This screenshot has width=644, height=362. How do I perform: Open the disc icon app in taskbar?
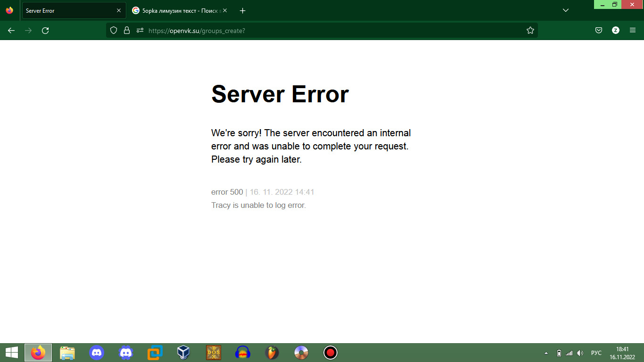[301, 353]
